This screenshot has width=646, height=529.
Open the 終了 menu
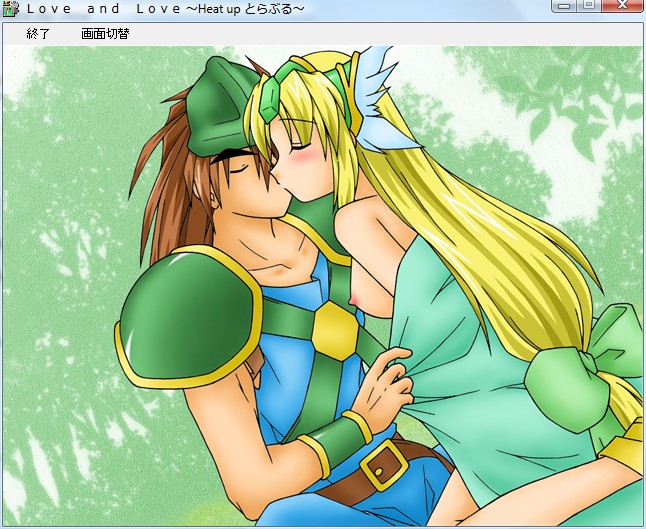tap(38, 34)
